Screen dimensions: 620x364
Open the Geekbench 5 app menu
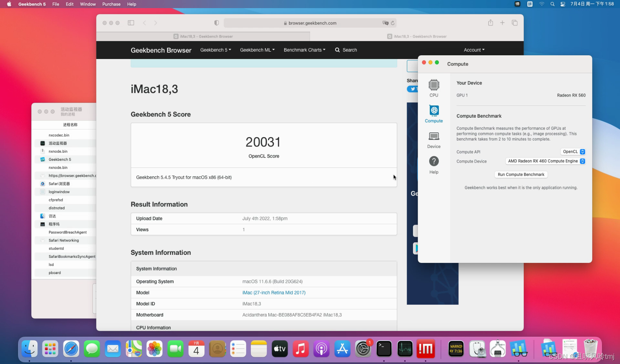32,4
